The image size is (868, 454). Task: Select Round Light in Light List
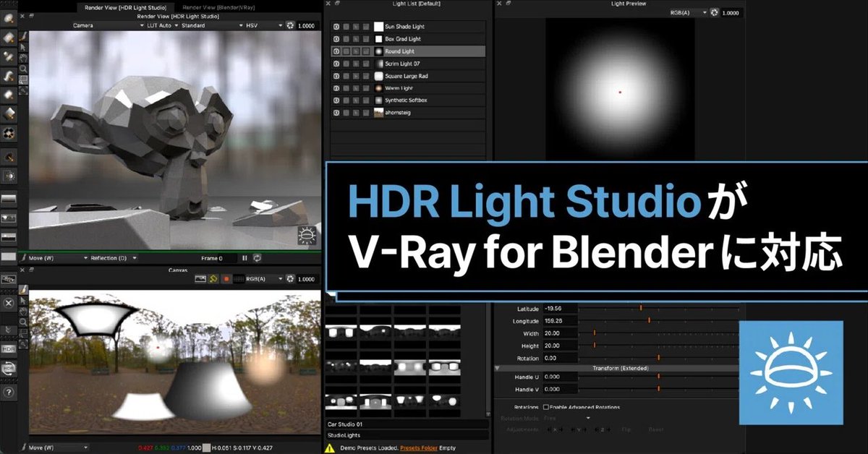click(x=409, y=51)
